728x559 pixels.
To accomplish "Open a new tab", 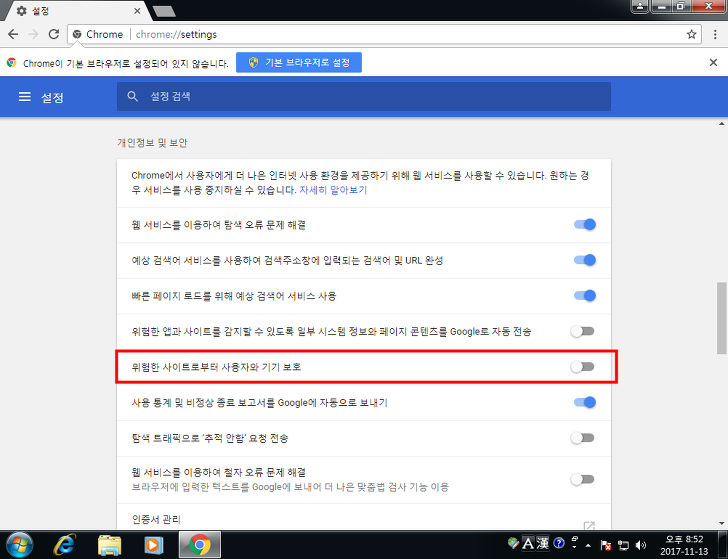I will pyautogui.click(x=163, y=11).
